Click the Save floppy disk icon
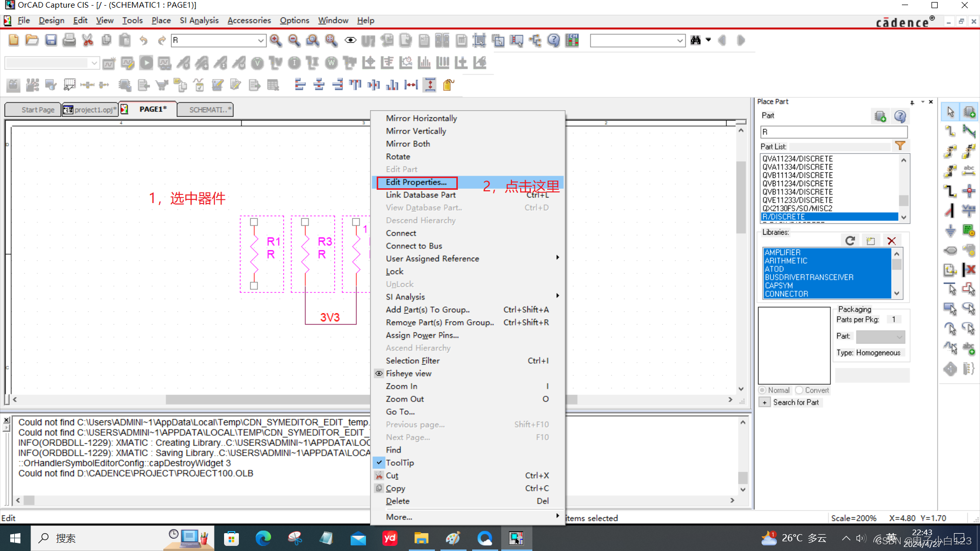 tap(51, 40)
